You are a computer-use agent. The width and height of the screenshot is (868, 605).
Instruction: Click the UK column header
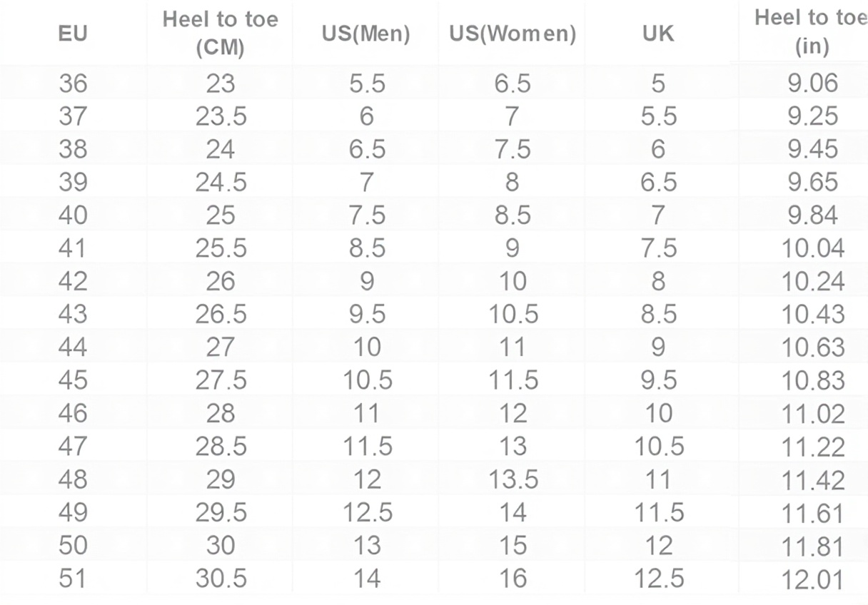pos(657,34)
